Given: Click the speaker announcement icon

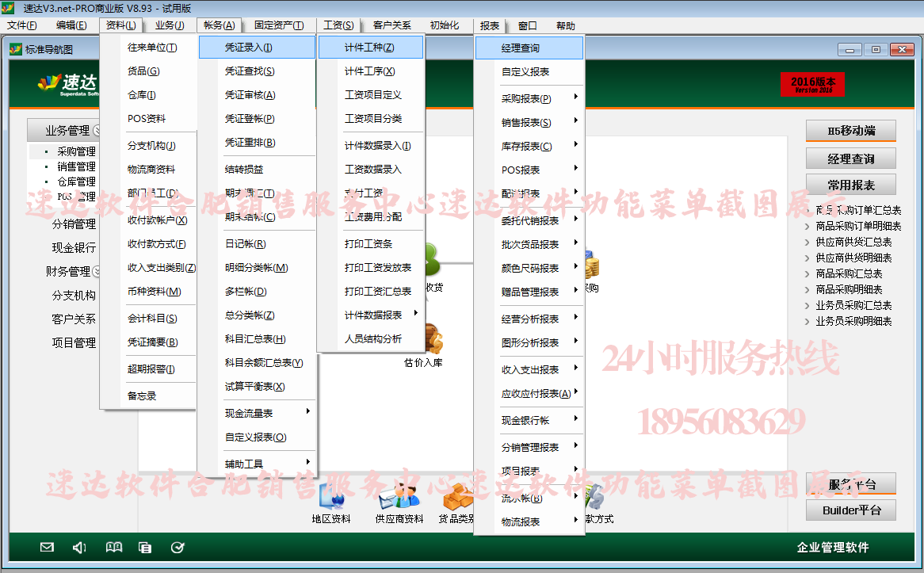Looking at the screenshot, I should coord(79,547).
